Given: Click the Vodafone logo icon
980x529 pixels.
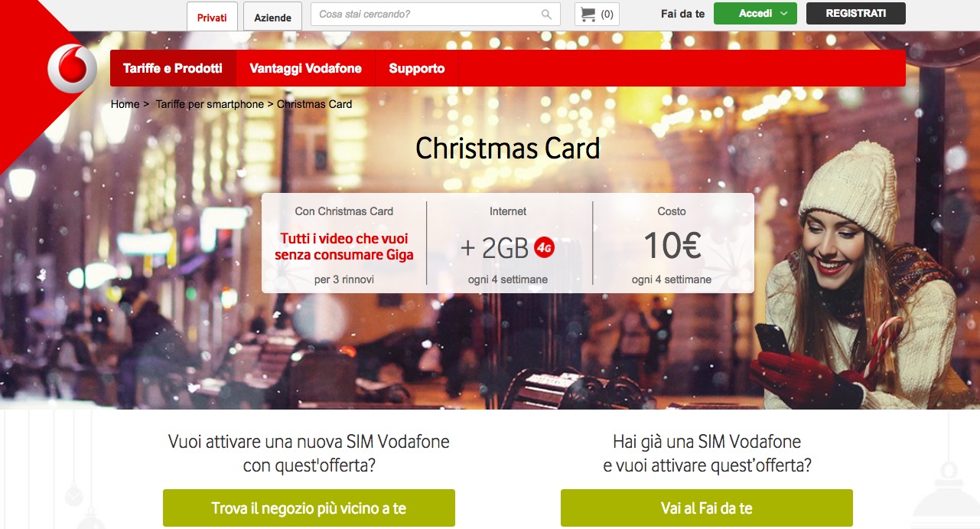Looking at the screenshot, I should pyautogui.click(x=72, y=69).
